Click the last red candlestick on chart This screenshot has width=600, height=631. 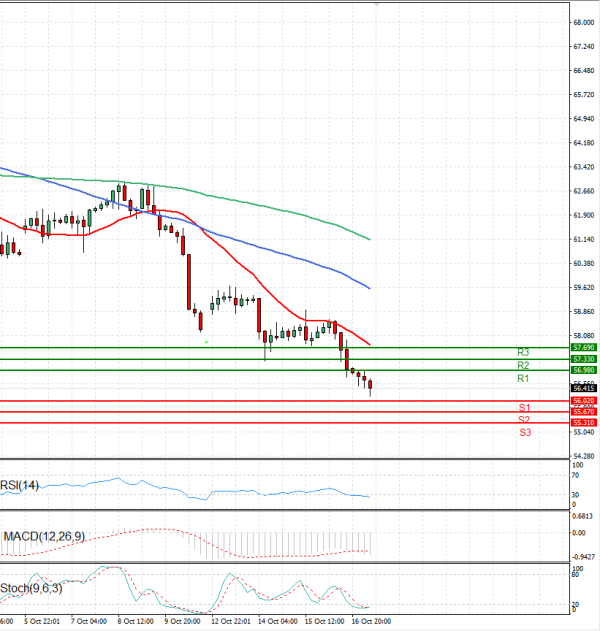pyautogui.click(x=371, y=385)
